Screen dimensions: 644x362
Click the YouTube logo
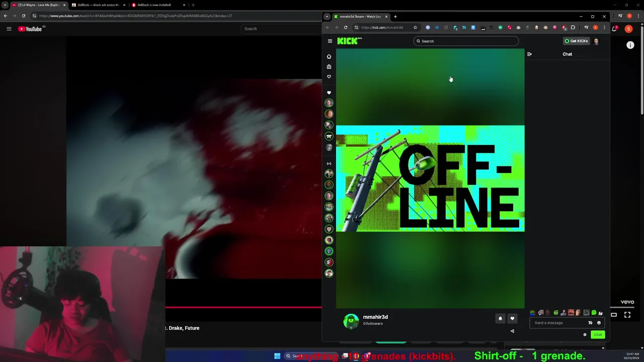(x=31, y=29)
